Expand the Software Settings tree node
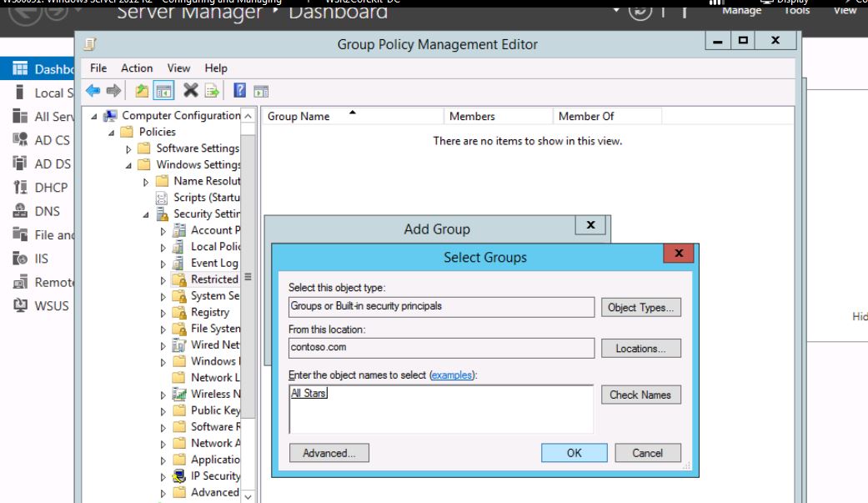868x503 pixels. point(129,148)
